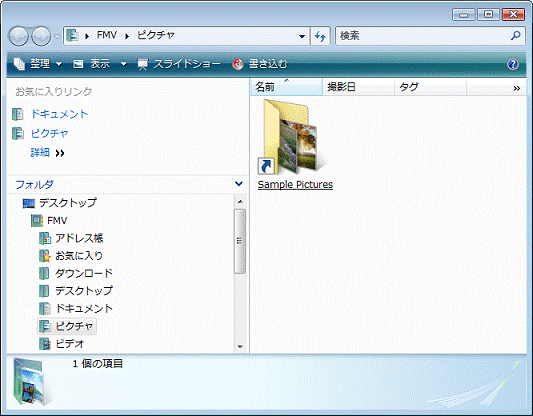Click the スライドショー screen icon
The image size is (533, 416).
pyautogui.click(x=143, y=64)
